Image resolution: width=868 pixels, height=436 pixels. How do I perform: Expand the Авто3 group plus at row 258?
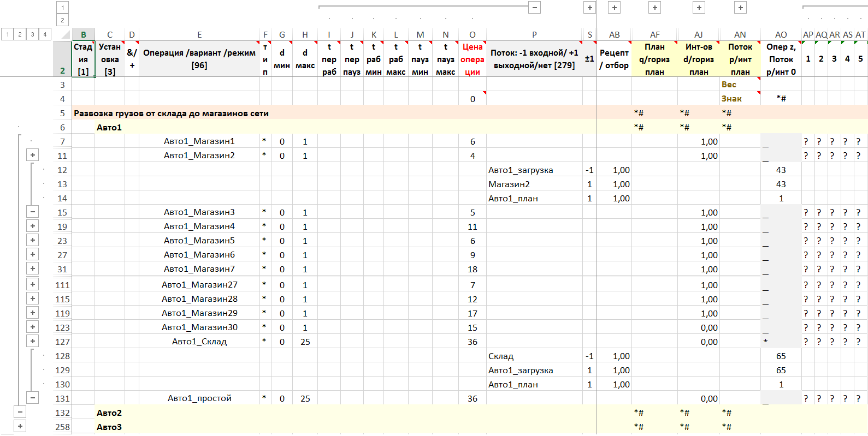[20, 427]
